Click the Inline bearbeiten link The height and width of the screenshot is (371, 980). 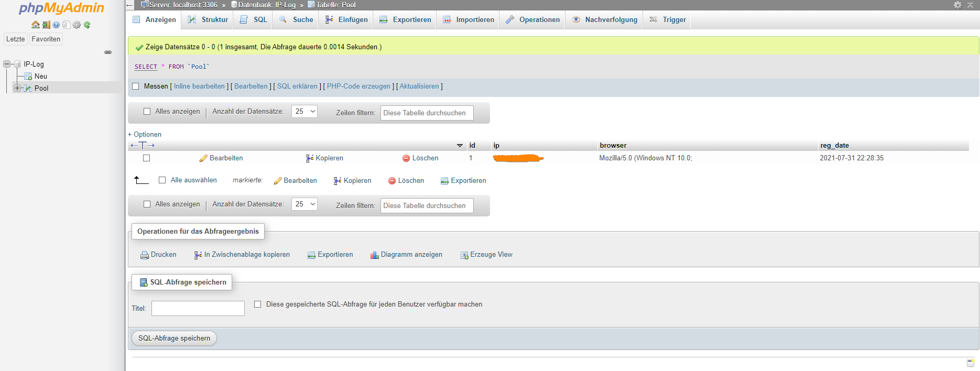point(199,86)
